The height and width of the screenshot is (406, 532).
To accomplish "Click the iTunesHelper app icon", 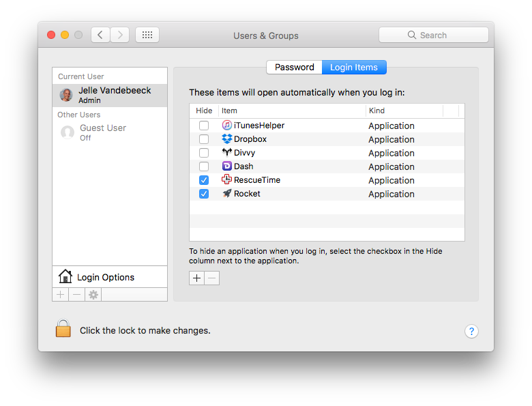I will click(x=226, y=126).
